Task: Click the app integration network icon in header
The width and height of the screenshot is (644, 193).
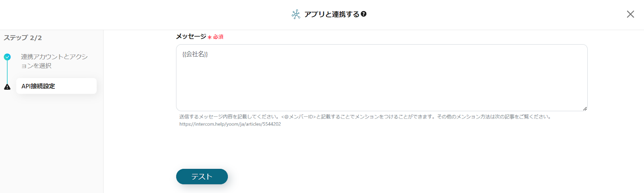Action: (296, 14)
